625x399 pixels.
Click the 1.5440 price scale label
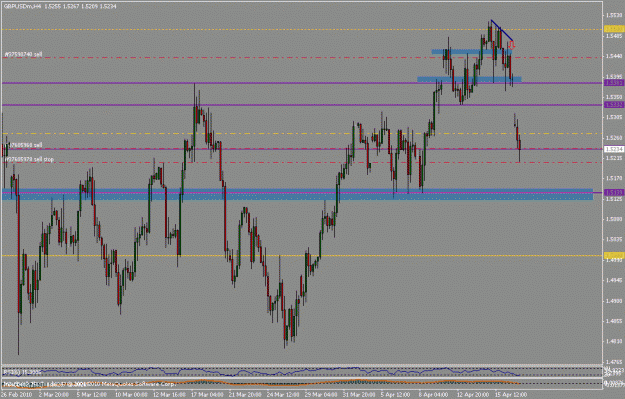pyautogui.click(x=614, y=56)
